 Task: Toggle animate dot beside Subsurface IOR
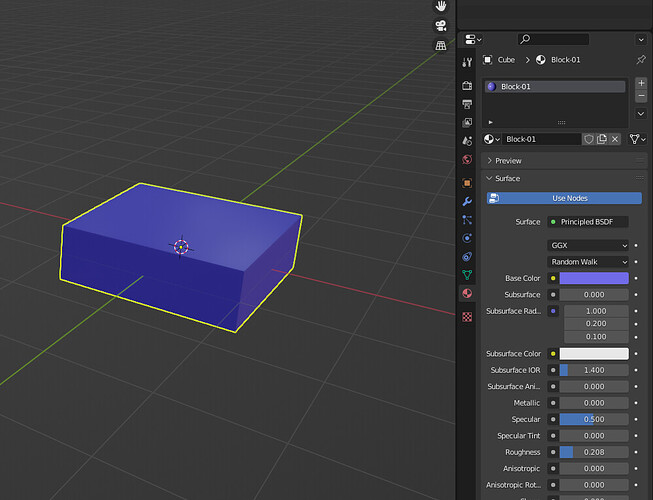click(636, 370)
